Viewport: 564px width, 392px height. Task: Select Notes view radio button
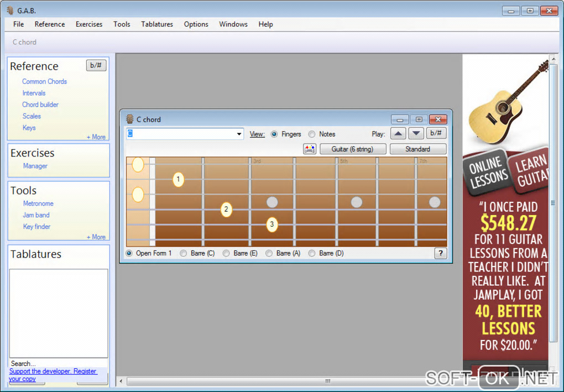coord(311,134)
